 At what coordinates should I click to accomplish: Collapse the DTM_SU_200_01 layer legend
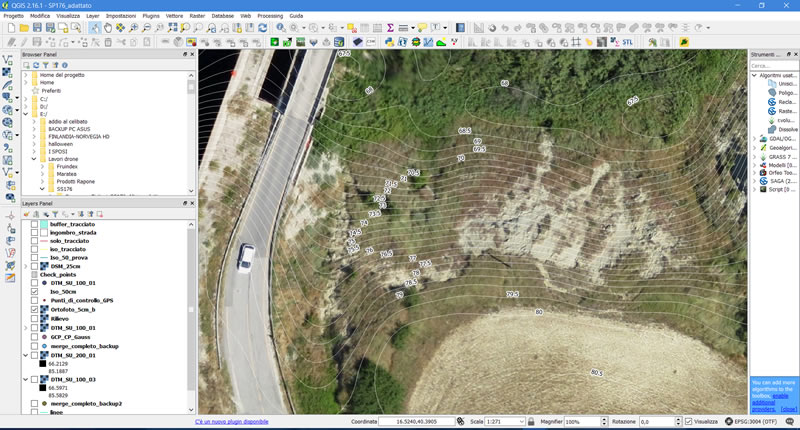26,355
